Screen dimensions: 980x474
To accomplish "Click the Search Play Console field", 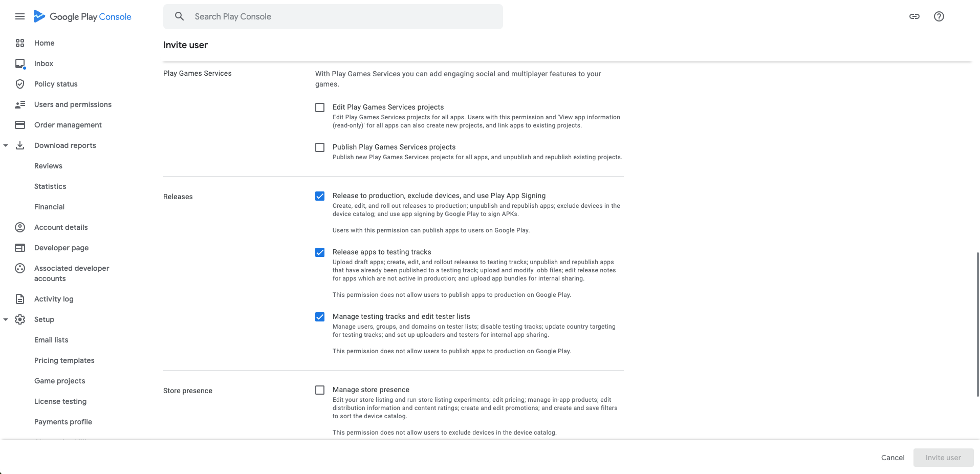I will point(333,16).
